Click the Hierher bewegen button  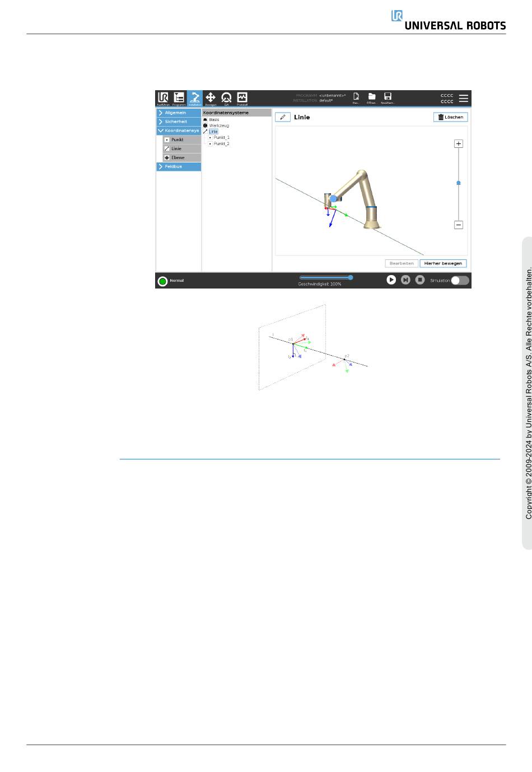coord(443,263)
